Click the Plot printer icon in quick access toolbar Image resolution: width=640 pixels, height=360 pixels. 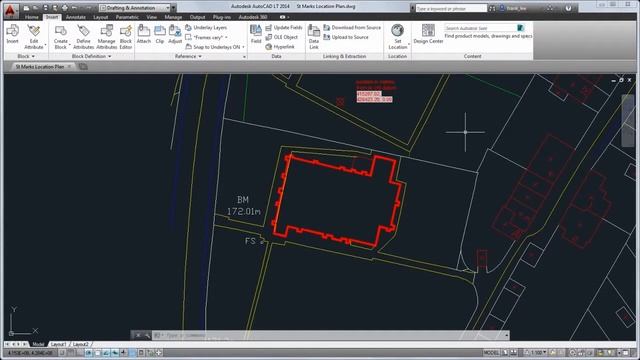click(x=64, y=8)
